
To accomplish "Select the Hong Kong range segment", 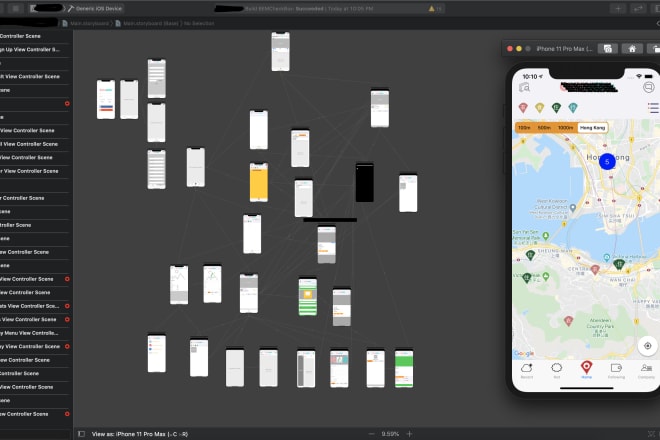I will (592, 128).
